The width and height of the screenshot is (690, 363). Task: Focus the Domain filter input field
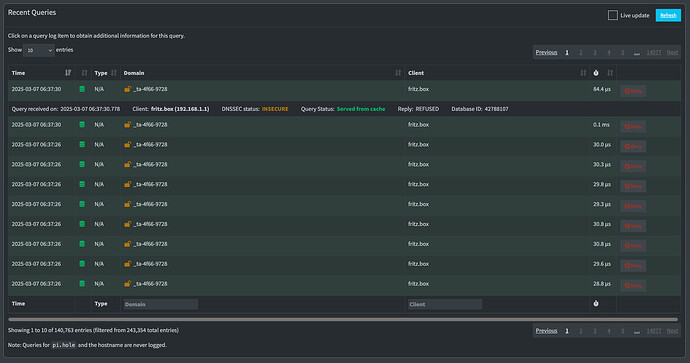pos(161,304)
